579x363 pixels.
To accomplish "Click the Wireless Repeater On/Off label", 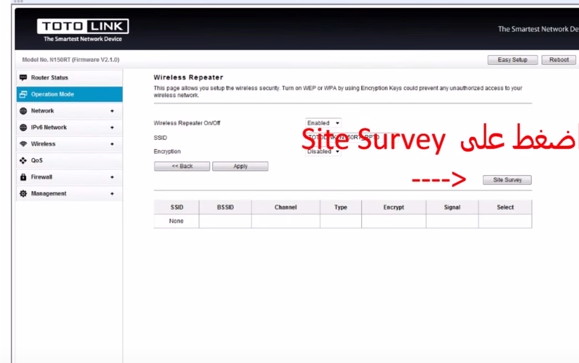I will (187, 123).
